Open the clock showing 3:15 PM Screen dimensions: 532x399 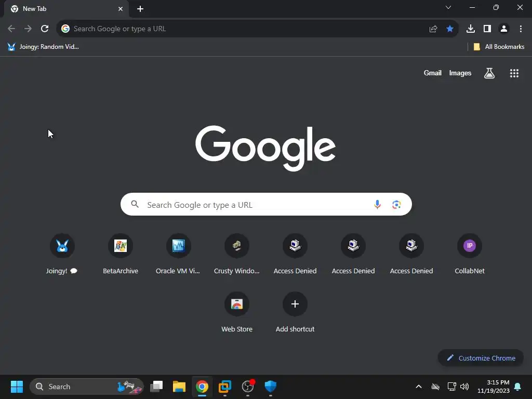(x=494, y=387)
